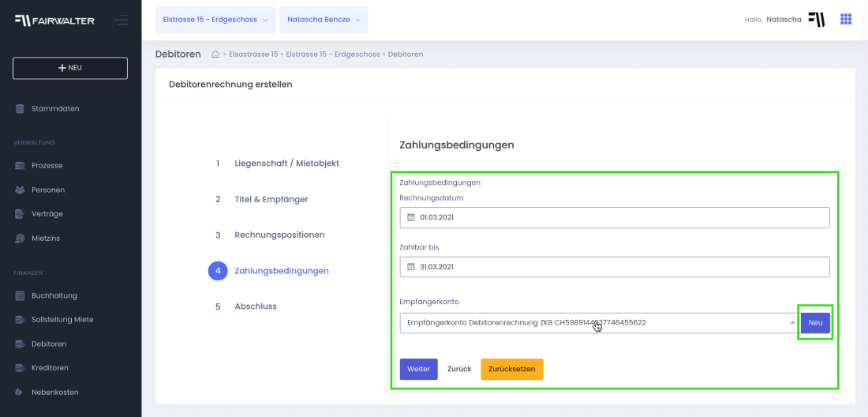868x417 pixels.
Task: Click the orange Zurücksetzen button
Action: point(511,370)
